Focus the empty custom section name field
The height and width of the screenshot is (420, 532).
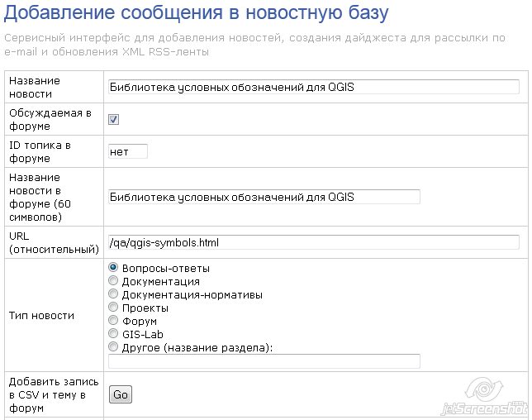click(x=264, y=361)
